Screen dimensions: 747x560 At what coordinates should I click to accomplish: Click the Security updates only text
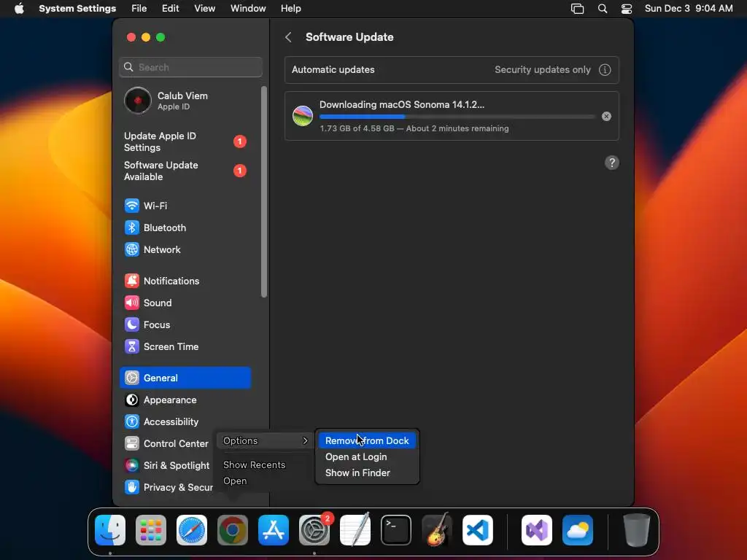543,70
